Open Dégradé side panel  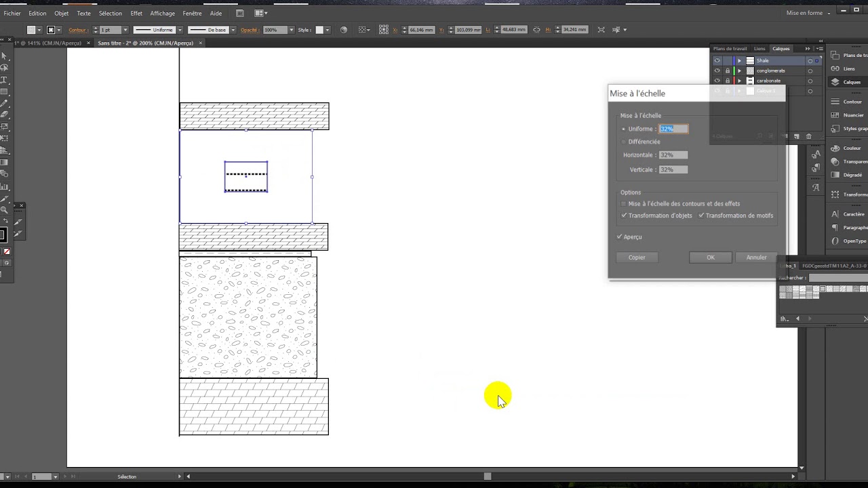coord(847,175)
